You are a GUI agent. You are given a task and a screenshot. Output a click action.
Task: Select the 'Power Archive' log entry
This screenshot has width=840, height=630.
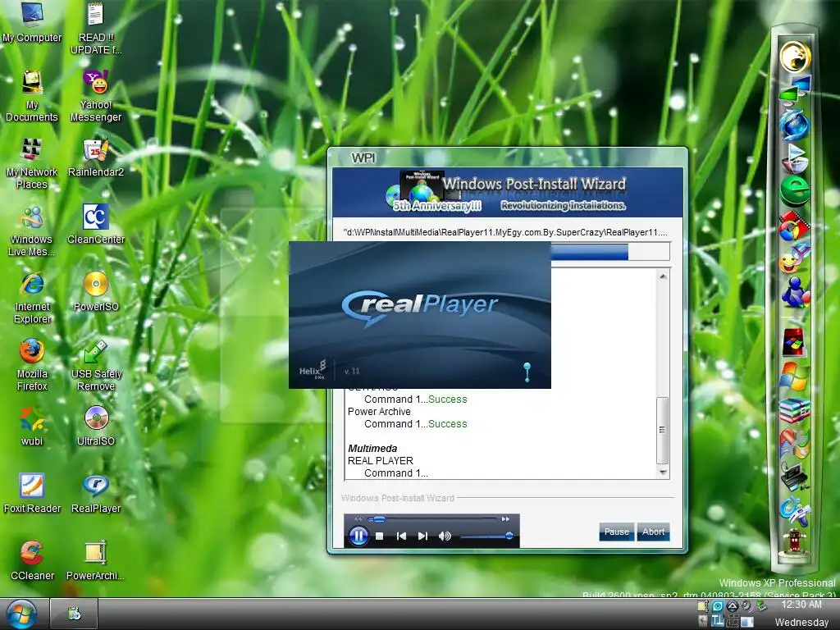(379, 412)
